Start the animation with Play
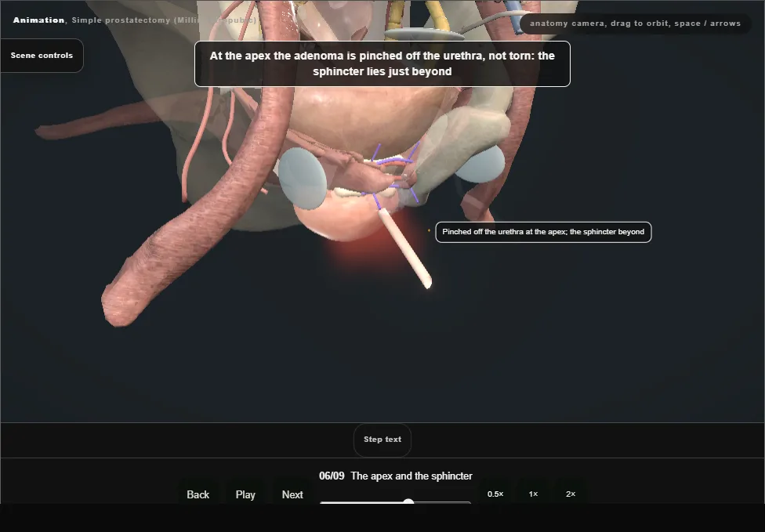Viewport: 765px width, 532px height. click(x=245, y=494)
